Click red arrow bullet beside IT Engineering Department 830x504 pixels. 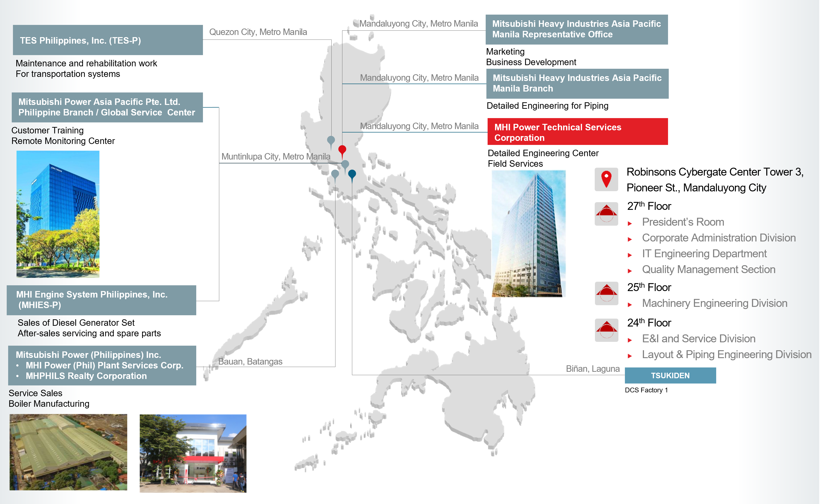tap(630, 255)
